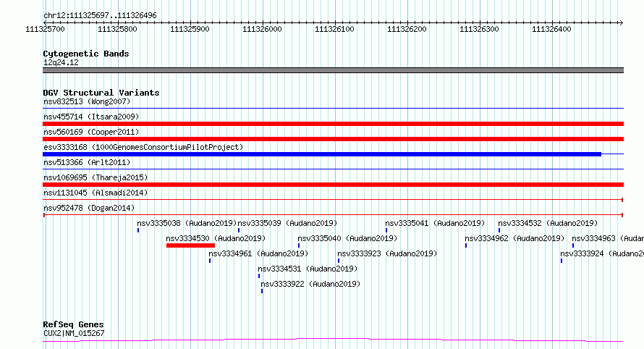
Task: Click the Cytogenetic Bands track title
Action: point(86,54)
